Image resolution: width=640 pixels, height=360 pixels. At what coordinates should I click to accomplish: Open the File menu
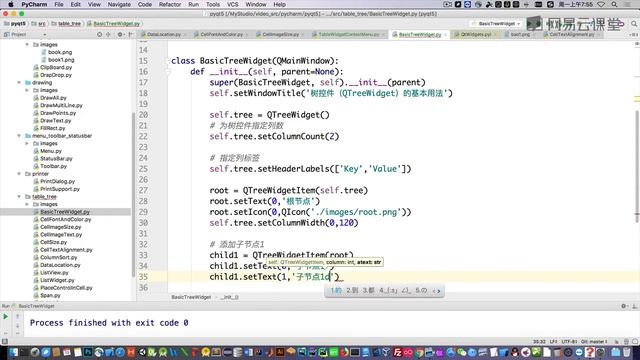tap(59, 4)
